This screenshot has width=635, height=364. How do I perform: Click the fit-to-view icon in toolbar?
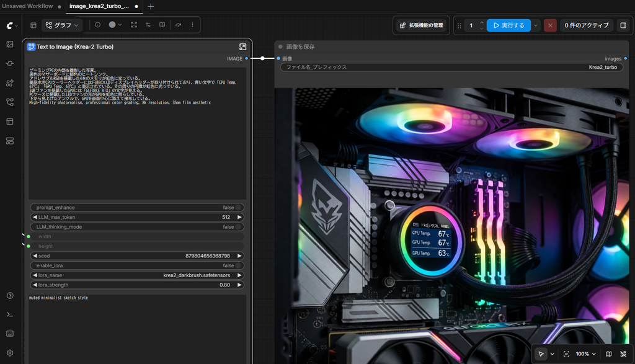click(x=134, y=25)
